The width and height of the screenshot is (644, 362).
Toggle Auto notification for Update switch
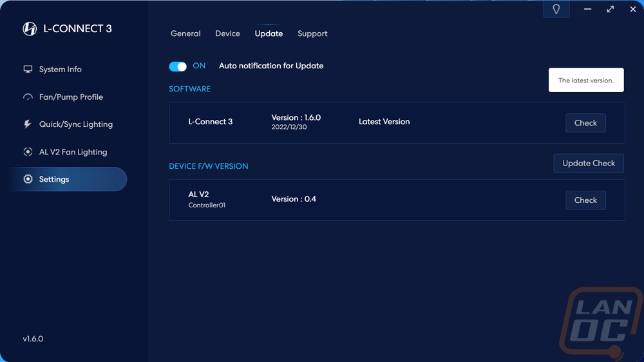point(178,66)
